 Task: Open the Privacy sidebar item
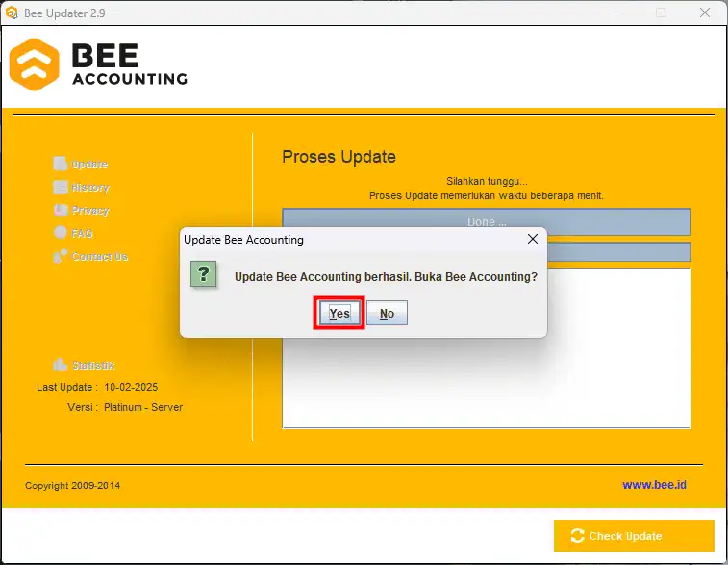tap(81, 210)
